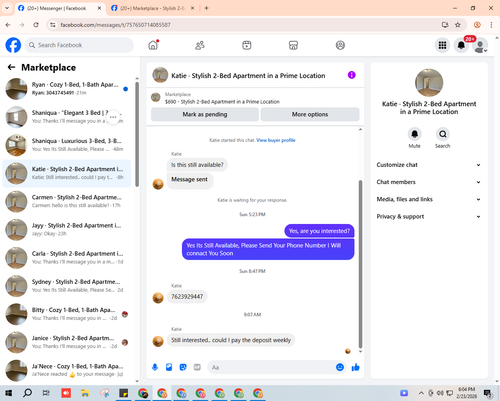
Task: Click the back arrow beside Marketplace
Action: point(11,67)
